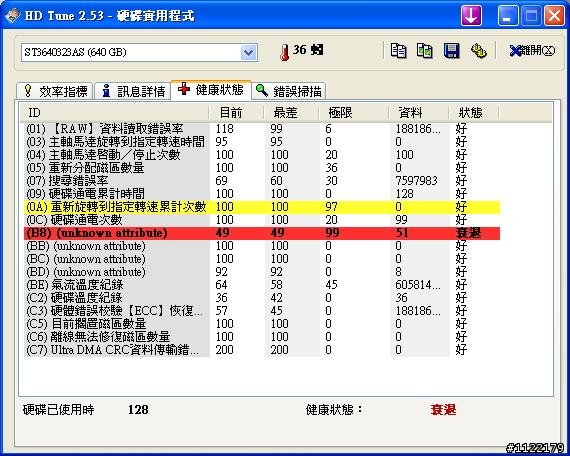Open the 錯誤掃描 tab

[x=289, y=91]
